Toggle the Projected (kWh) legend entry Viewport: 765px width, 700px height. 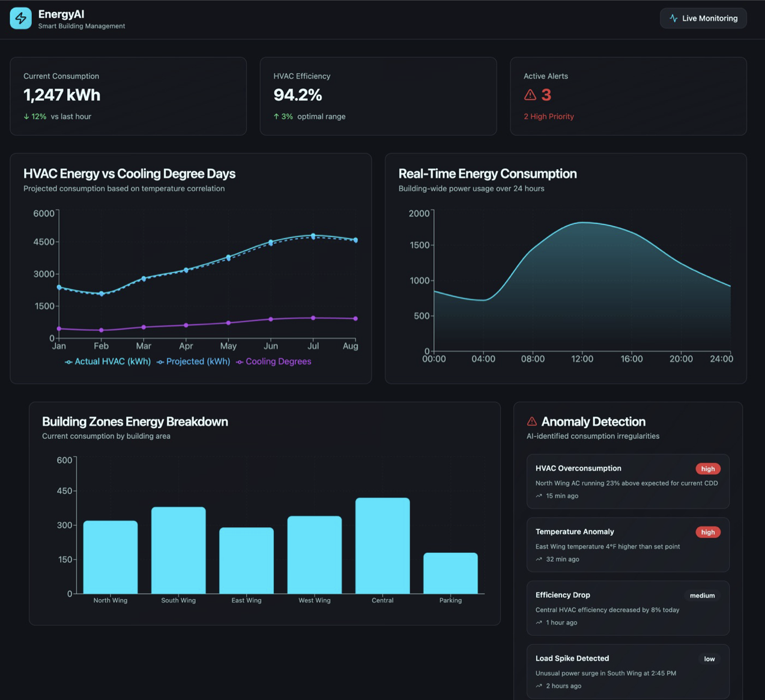193,361
